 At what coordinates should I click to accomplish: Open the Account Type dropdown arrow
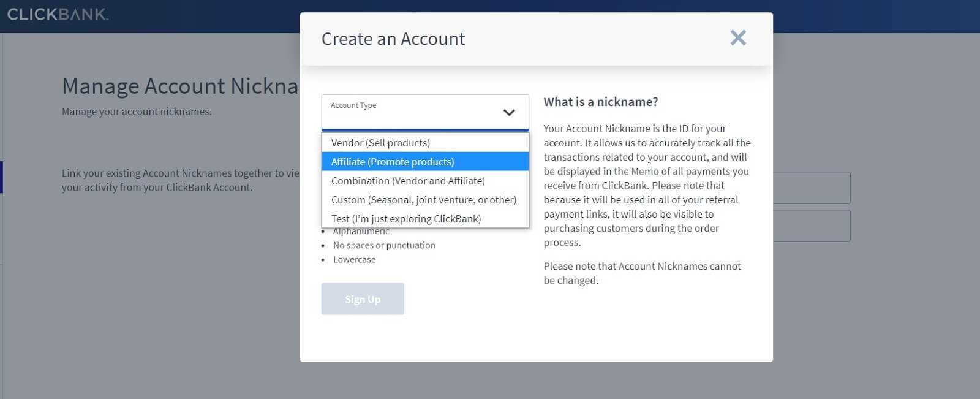point(509,113)
